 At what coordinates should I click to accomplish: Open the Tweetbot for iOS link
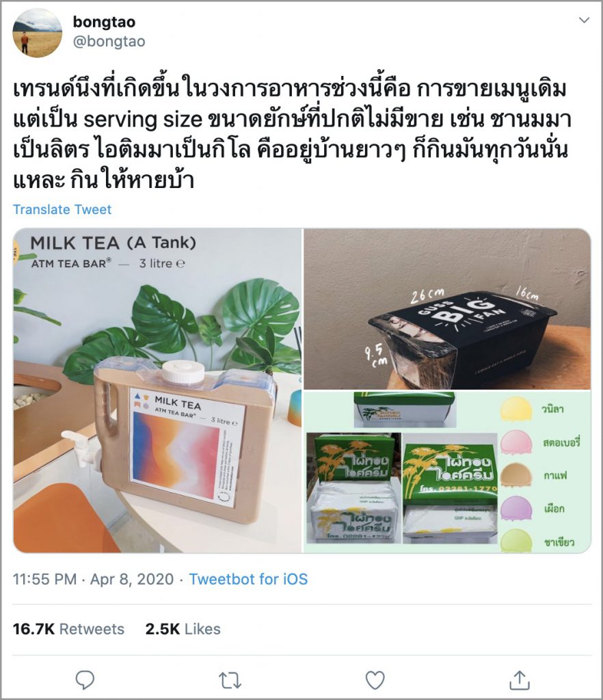click(248, 579)
